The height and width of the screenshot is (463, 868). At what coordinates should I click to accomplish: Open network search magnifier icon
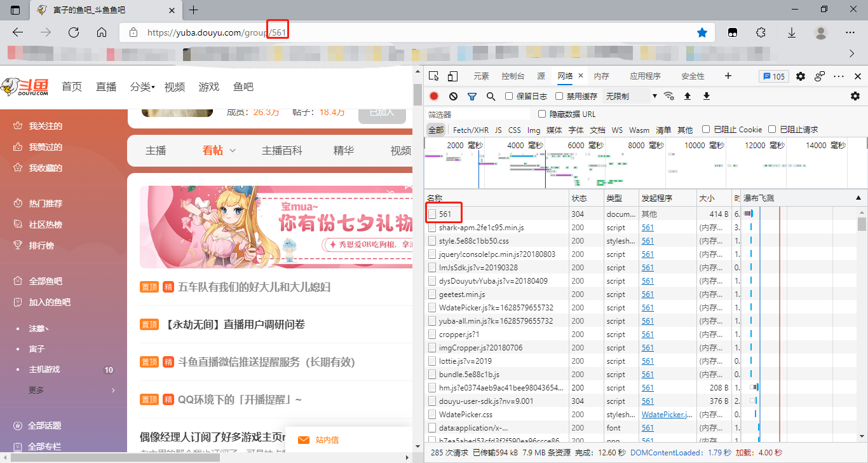pos(491,96)
